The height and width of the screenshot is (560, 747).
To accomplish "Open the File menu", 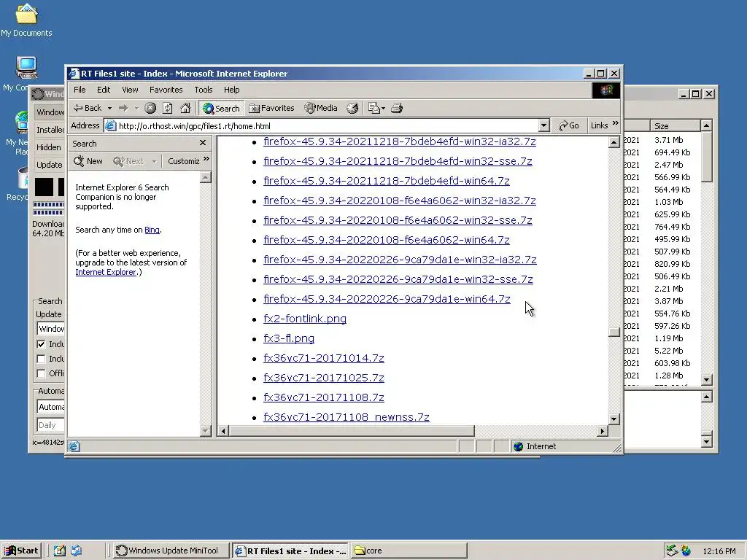I will click(x=80, y=90).
